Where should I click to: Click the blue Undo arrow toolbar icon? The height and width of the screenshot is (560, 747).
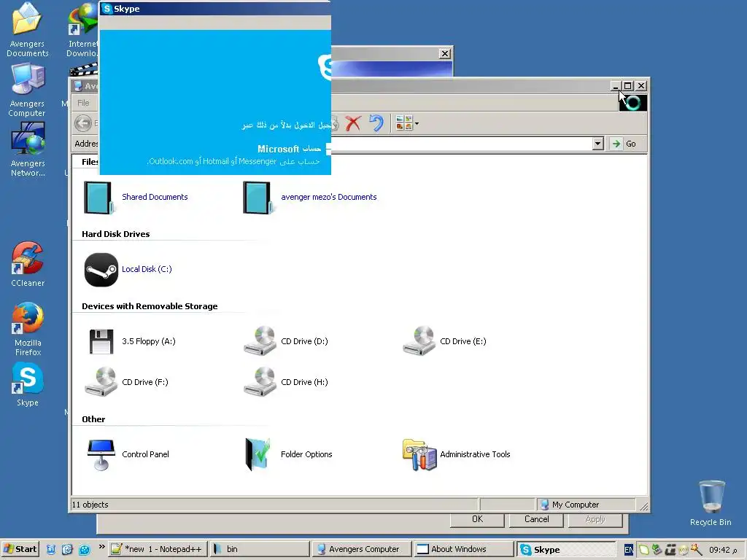pyautogui.click(x=376, y=123)
